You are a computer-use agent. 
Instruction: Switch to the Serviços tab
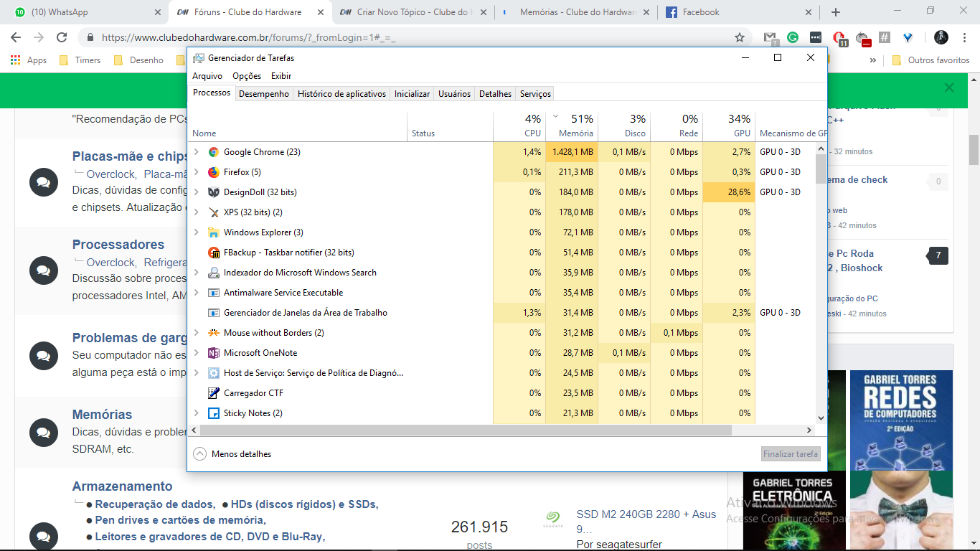point(536,94)
